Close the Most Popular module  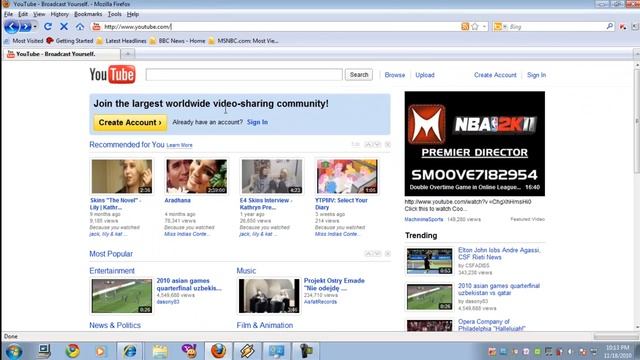coord(387,253)
